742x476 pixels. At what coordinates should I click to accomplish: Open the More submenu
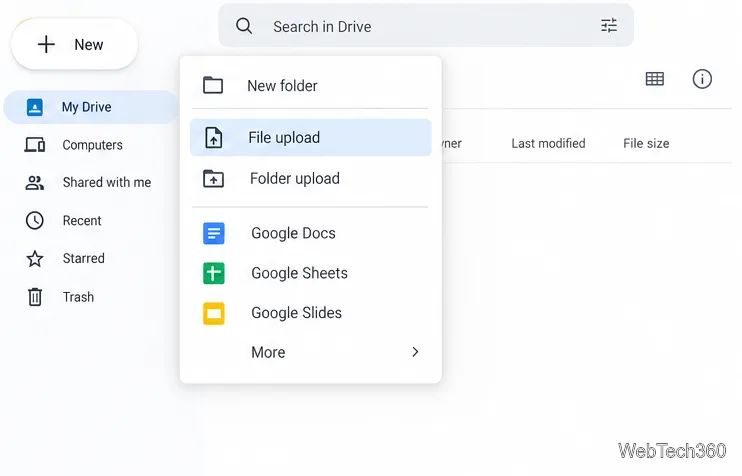point(310,352)
